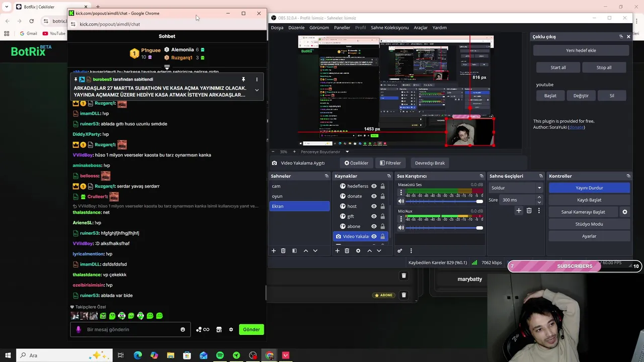Hide the host source
This screenshot has width=644, height=362.
(x=374, y=206)
